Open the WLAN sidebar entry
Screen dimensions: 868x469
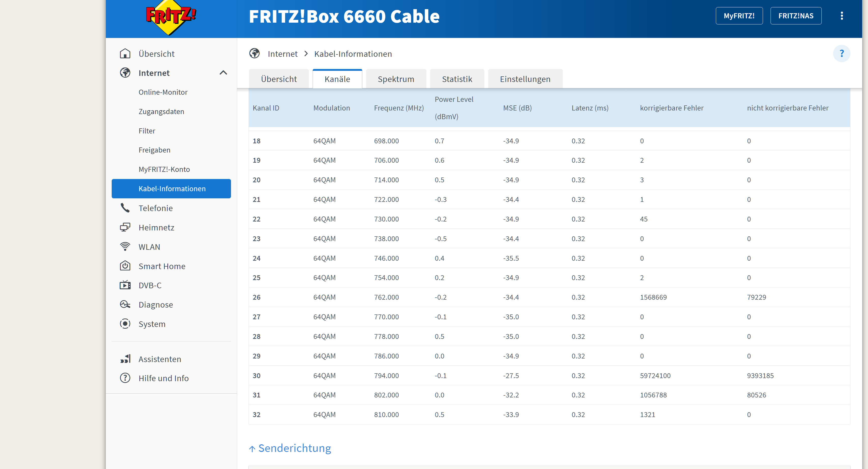[149, 247]
